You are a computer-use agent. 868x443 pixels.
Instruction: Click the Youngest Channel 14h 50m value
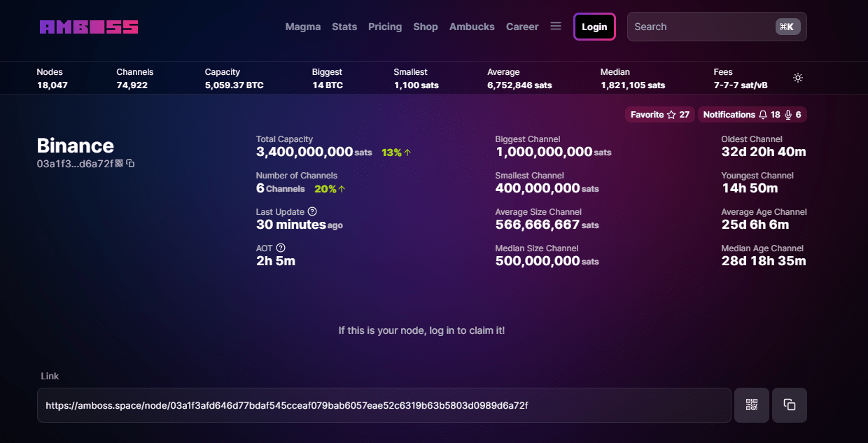750,188
